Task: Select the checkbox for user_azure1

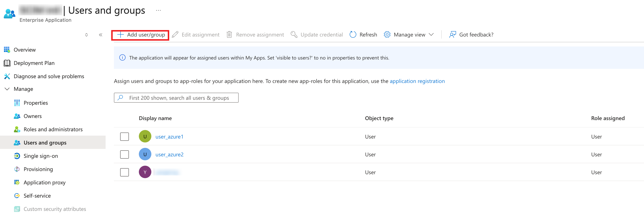Action: point(124,137)
